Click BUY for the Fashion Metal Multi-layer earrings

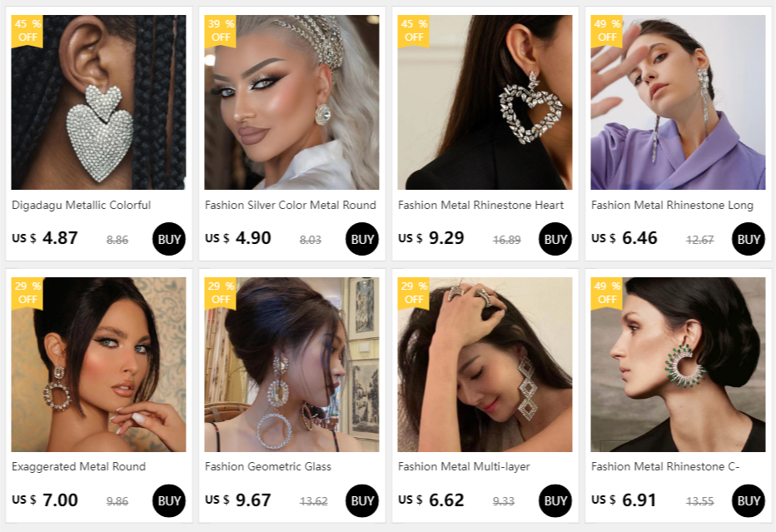(555, 500)
